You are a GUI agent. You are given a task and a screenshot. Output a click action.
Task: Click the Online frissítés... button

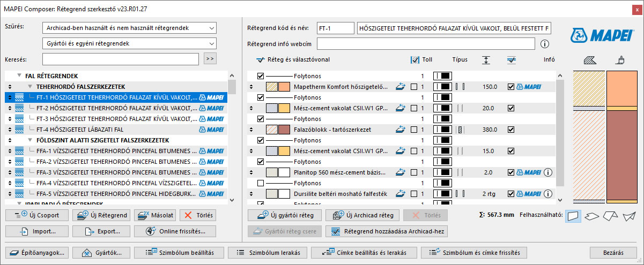[x=174, y=232]
